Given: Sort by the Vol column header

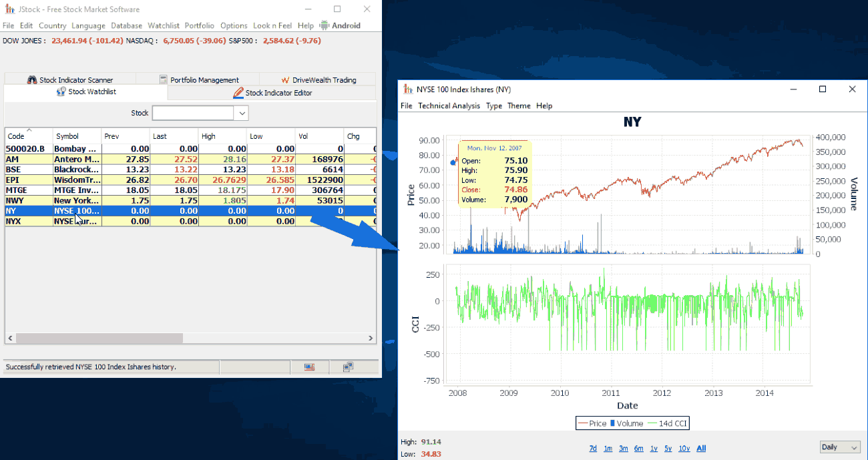Looking at the screenshot, I should tap(319, 136).
